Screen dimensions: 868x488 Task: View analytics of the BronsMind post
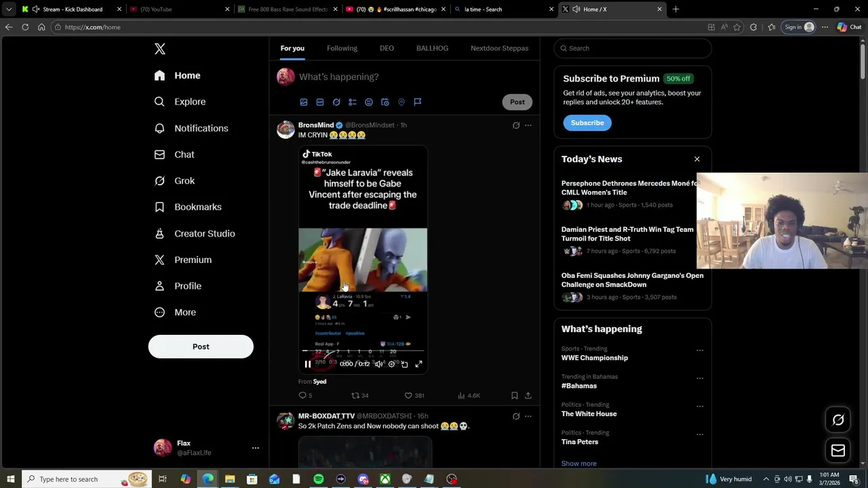click(x=469, y=395)
